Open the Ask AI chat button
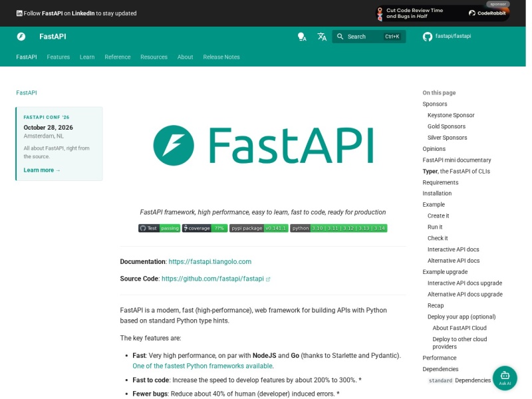532x399 pixels. pos(505,378)
